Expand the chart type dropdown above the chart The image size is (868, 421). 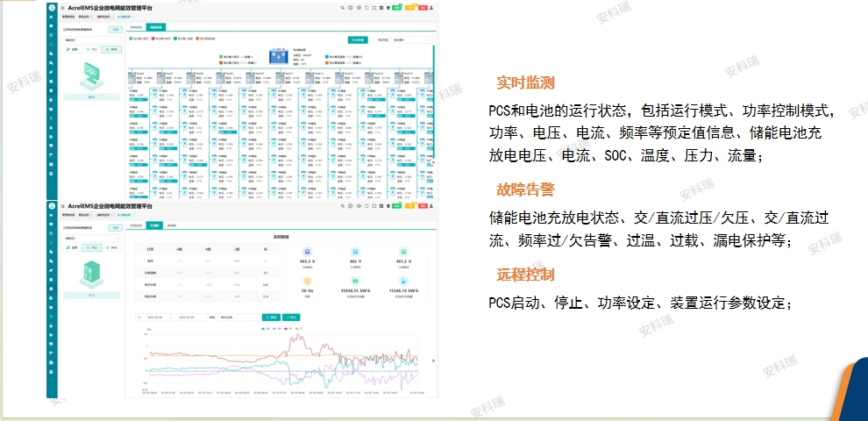pyautogui.click(x=238, y=317)
